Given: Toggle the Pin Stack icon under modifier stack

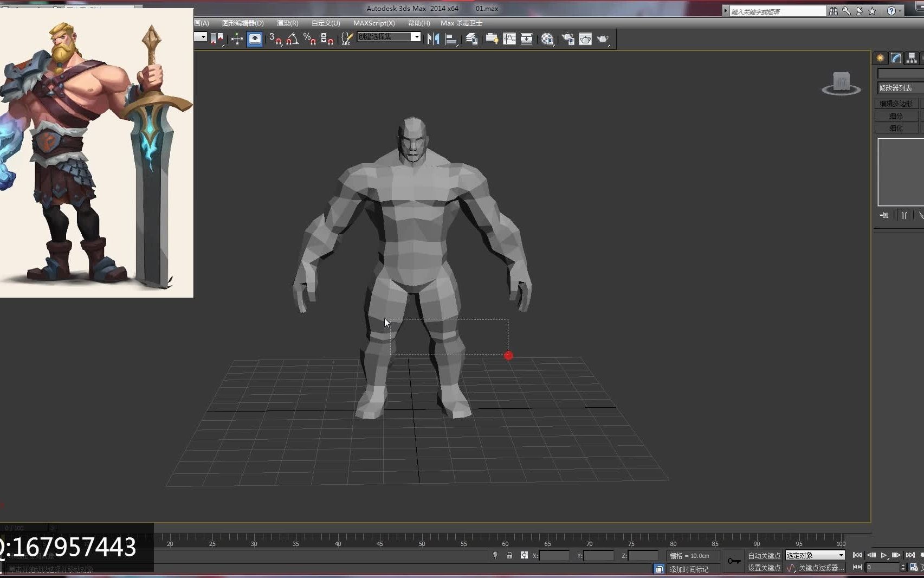Looking at the screenshot, I should click(x=884, y=215).
